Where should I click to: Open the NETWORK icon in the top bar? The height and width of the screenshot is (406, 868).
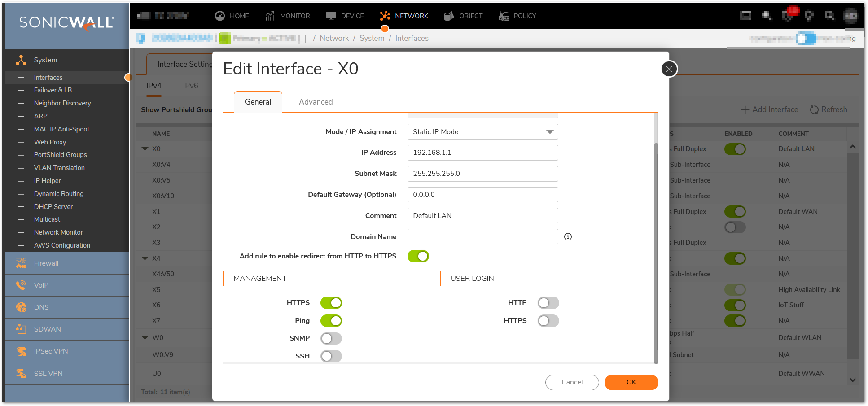point(385,16)
